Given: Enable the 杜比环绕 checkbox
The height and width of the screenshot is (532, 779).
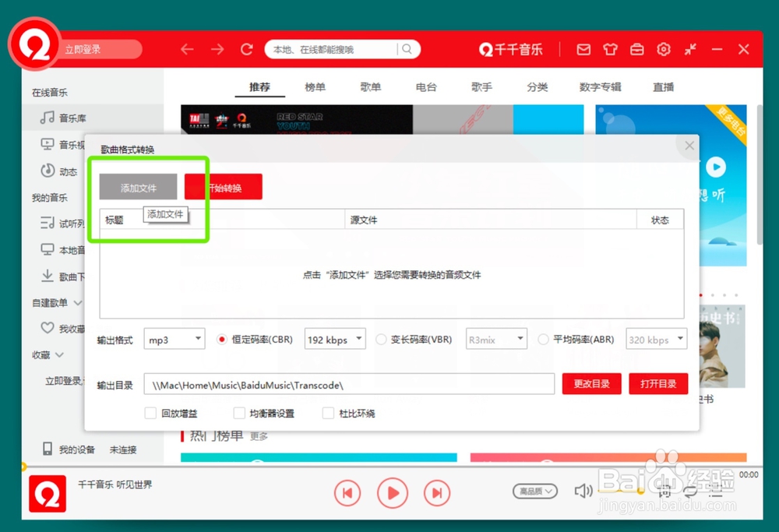Looking at the screenshot, I should [328, 413].
